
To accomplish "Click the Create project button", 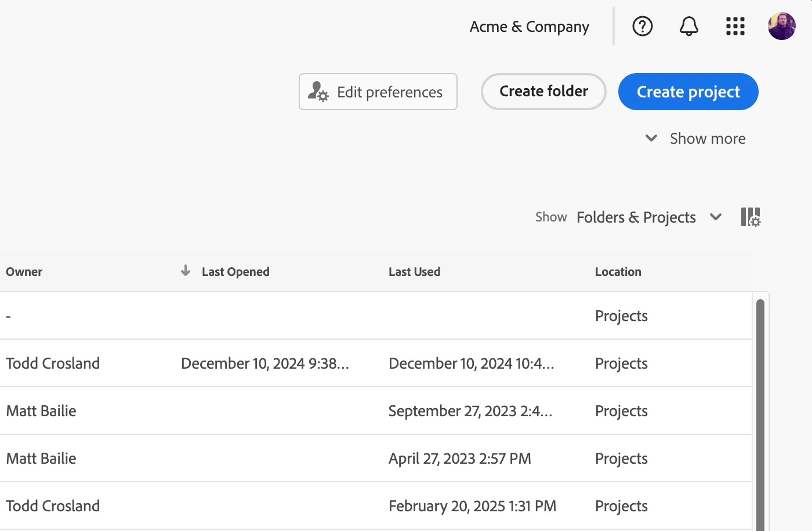I will [688, 92].
